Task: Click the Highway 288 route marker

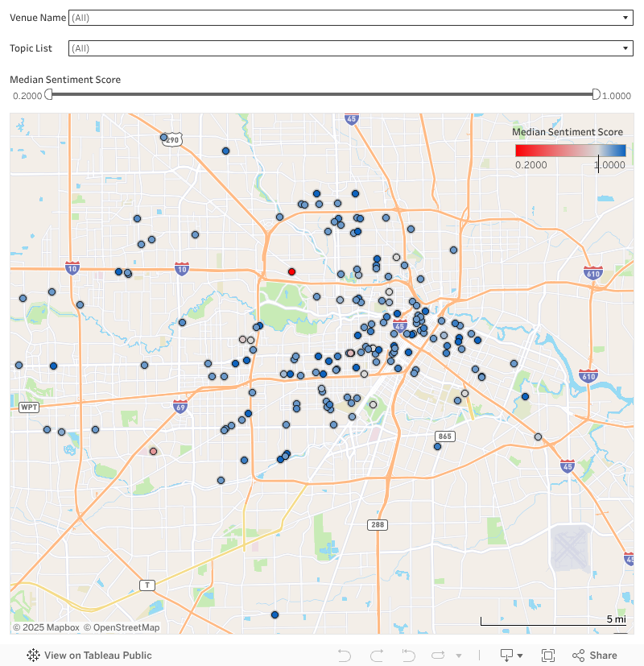Action: (377, 524)
